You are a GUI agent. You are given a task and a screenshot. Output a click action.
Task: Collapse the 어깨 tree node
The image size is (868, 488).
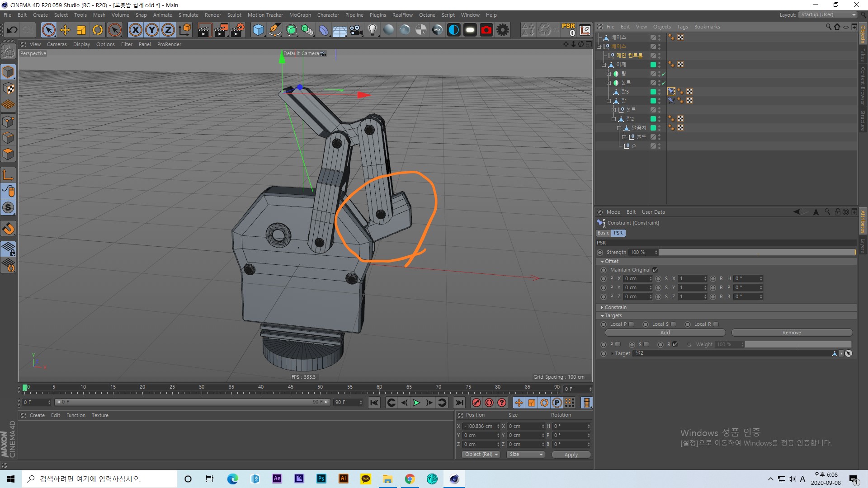[x=604, y=65]
